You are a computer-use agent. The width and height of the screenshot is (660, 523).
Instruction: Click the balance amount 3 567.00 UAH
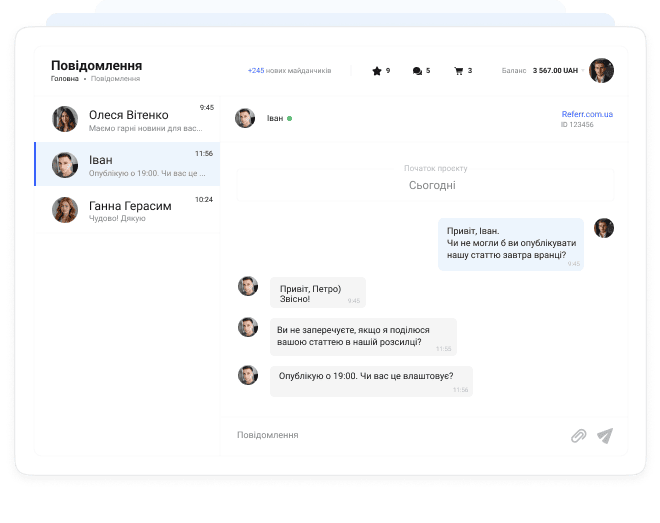pos(555,71)
